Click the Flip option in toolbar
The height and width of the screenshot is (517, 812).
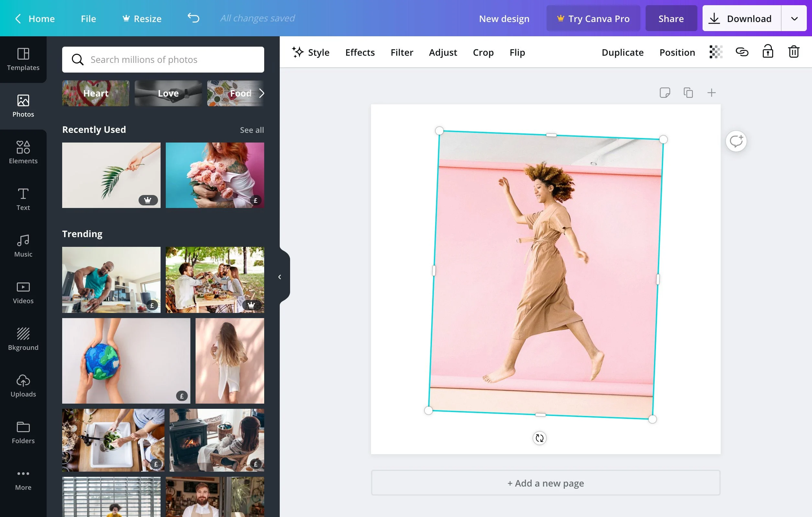(518, 52)
